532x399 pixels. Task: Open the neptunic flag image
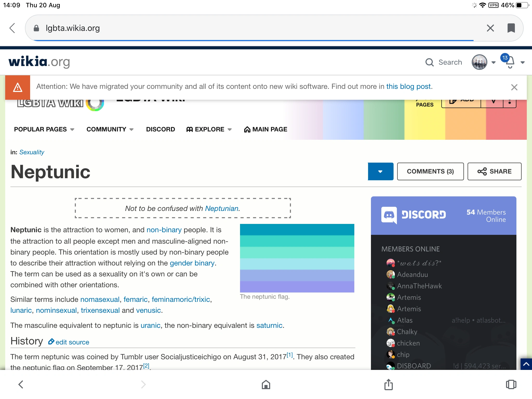click(297, 258)
